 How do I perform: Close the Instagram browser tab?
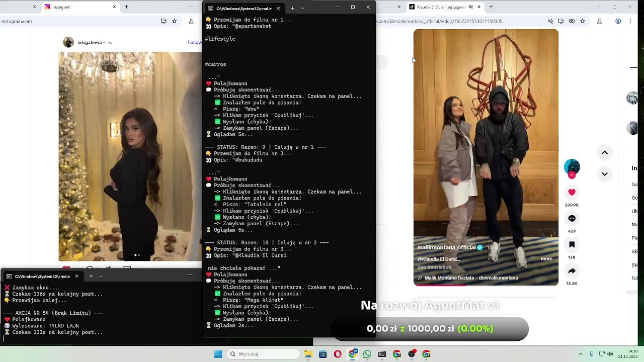pos(114,7)
